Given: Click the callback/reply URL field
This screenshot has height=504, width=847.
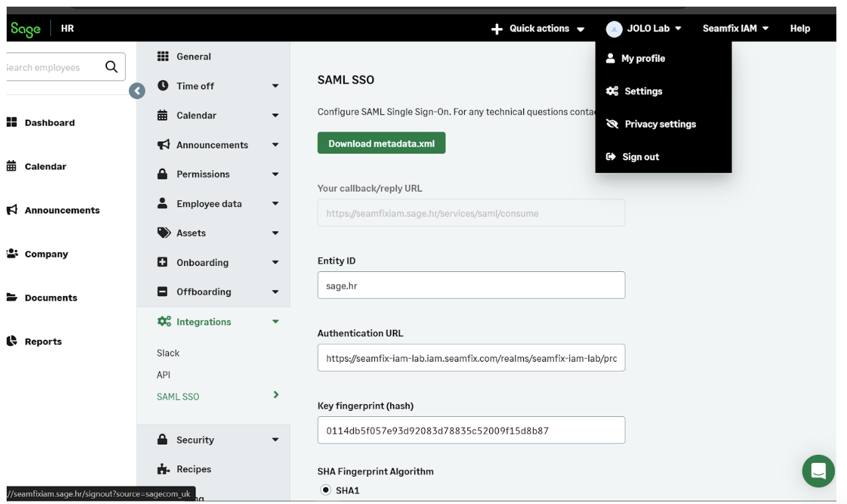Looking at the screenshot, I should 471,213.
